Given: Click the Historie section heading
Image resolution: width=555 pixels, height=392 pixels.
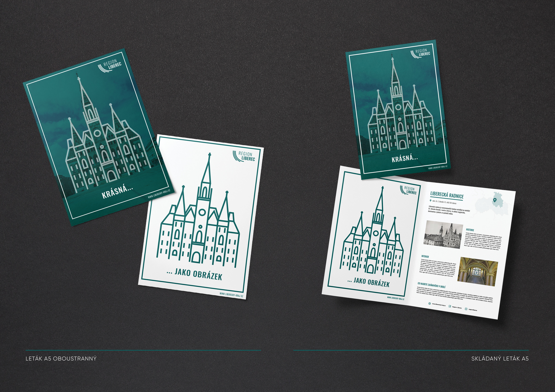Looking at the screenshot, I should click(x=470, y=230).
